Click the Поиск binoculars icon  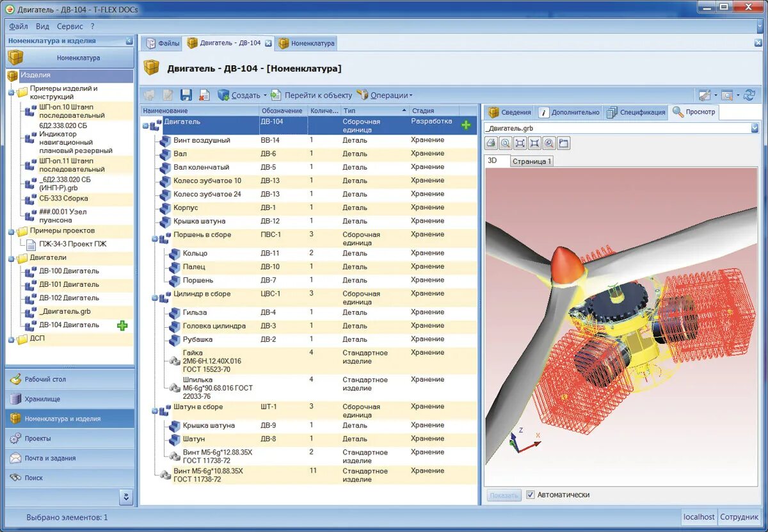15,478
